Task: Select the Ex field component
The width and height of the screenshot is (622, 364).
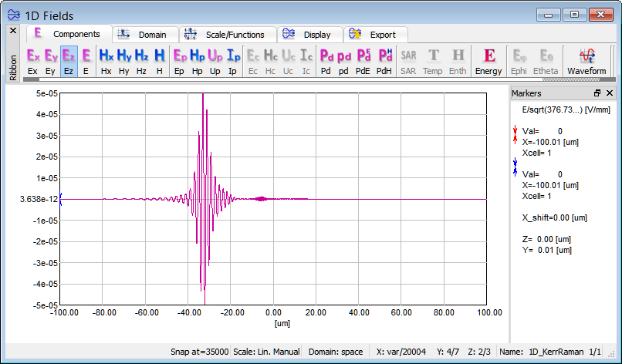Action: point(32,61)
